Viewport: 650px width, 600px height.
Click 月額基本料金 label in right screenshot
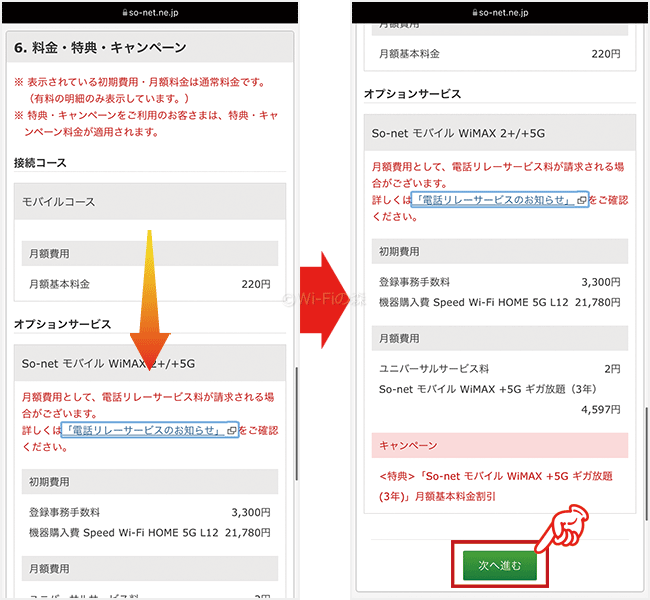tap(409, 54)
